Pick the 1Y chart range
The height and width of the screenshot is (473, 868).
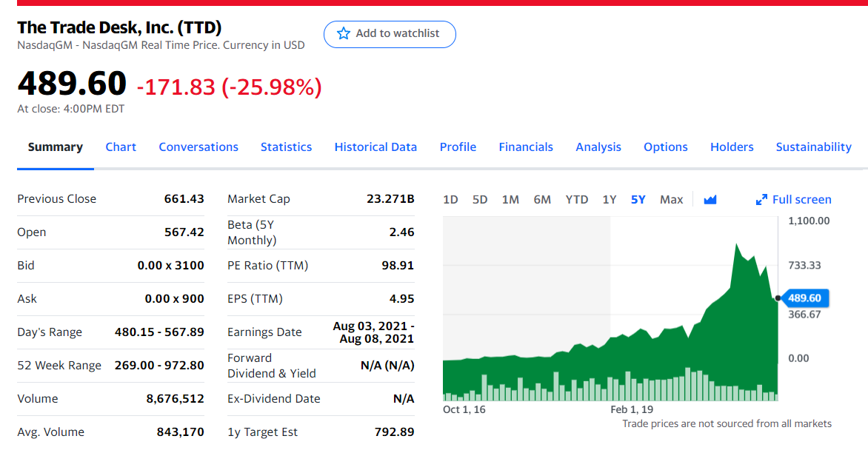coord(610,200)
